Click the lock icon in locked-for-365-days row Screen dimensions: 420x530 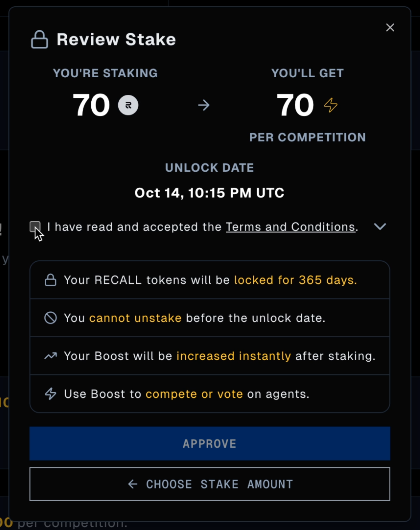pyautogui.click(x=51, y=280)
